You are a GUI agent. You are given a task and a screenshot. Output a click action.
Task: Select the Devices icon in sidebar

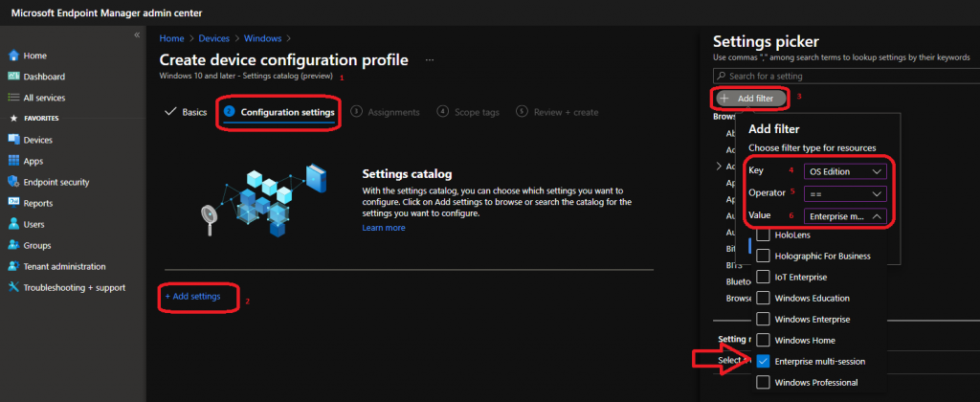coord(13,140)
